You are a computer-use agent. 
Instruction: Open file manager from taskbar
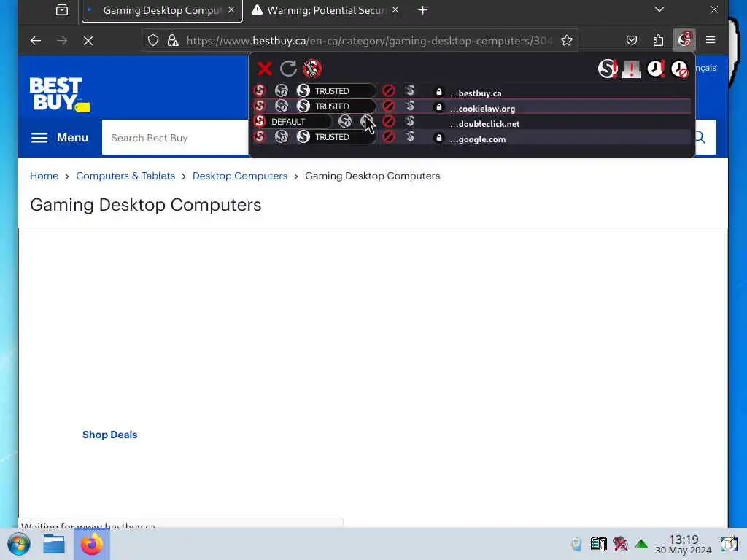tap(54, 544)
